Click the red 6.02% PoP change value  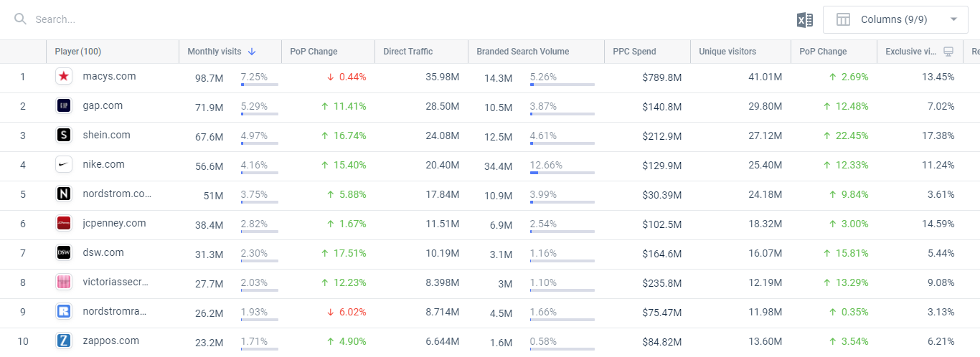[347, 312]
